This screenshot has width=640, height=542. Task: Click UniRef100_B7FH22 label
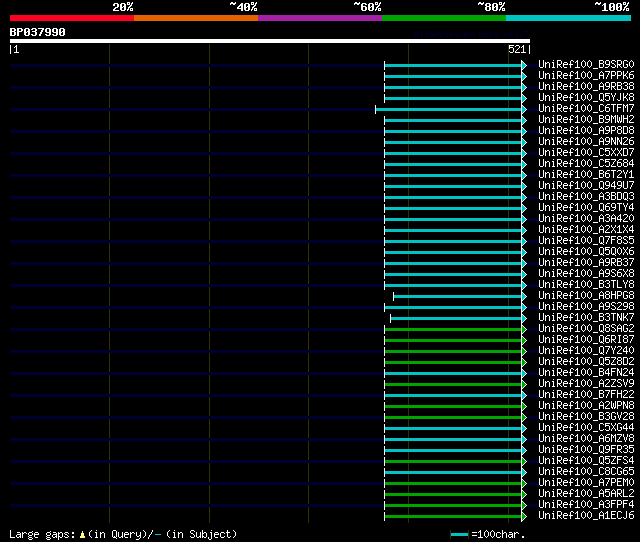pos(586,395)
